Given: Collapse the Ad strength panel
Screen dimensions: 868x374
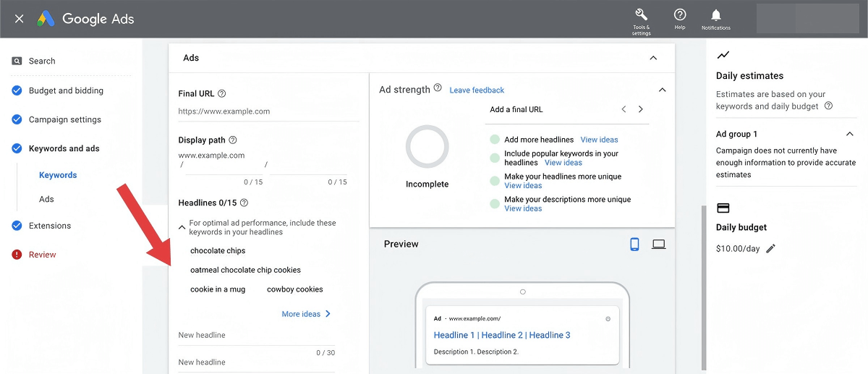Looking at the screenshot, I should click(x=662, y=90).
